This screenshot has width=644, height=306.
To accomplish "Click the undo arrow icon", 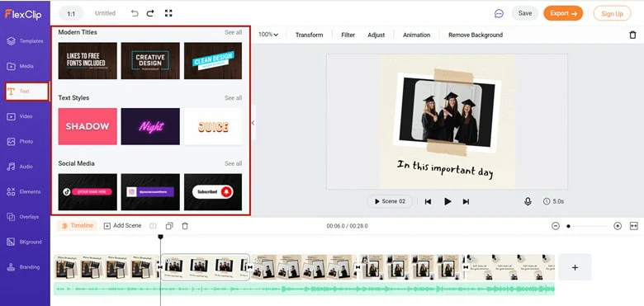I will (x=135, y=13).
